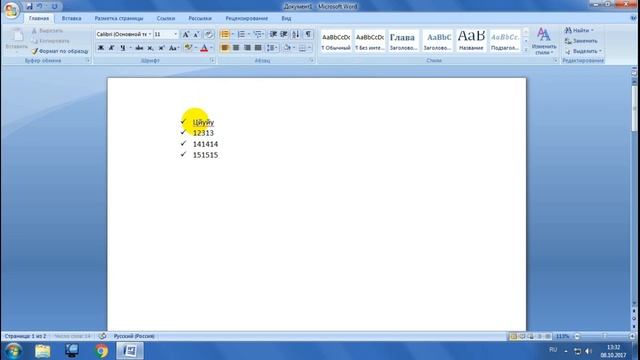The image size is (640, 360).
Task: Open line spacing options
Action: [271, 48]
